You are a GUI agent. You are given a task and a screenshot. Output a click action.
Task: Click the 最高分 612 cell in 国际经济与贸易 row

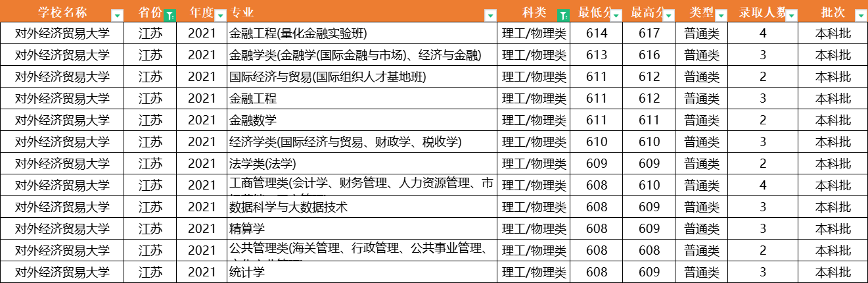[x=649, y=77]
